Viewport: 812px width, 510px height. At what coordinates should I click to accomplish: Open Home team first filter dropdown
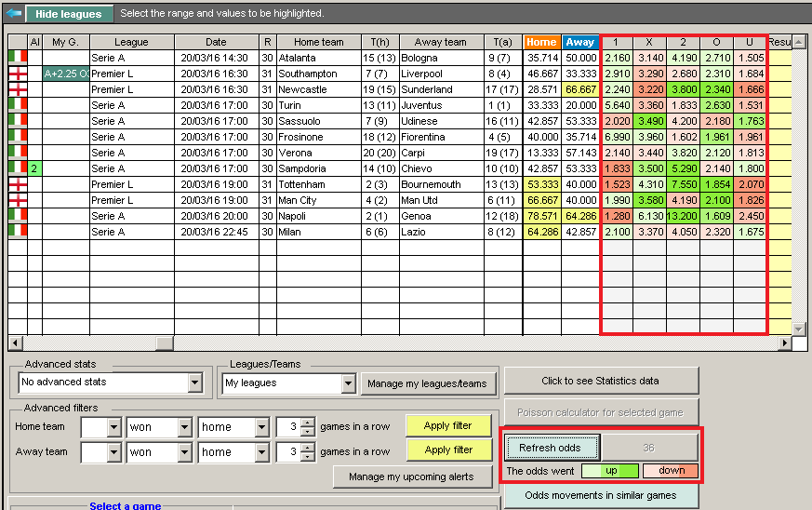click(x=113, y=427)
